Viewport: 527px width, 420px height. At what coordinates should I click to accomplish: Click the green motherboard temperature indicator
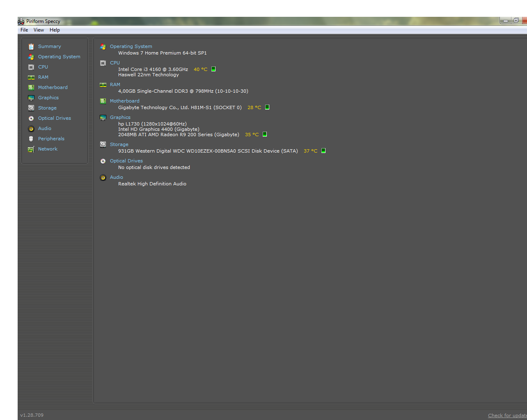[x=267, y=107]
